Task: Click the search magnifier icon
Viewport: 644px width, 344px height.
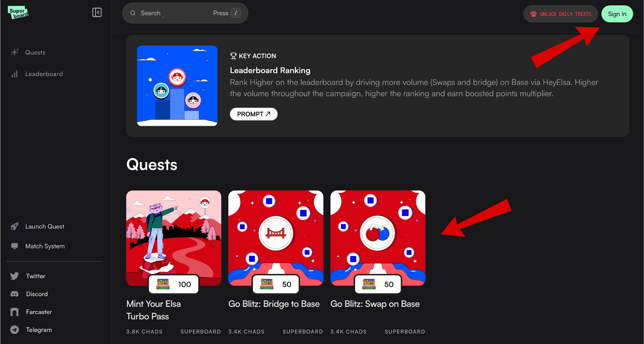Action: [133, 13]
